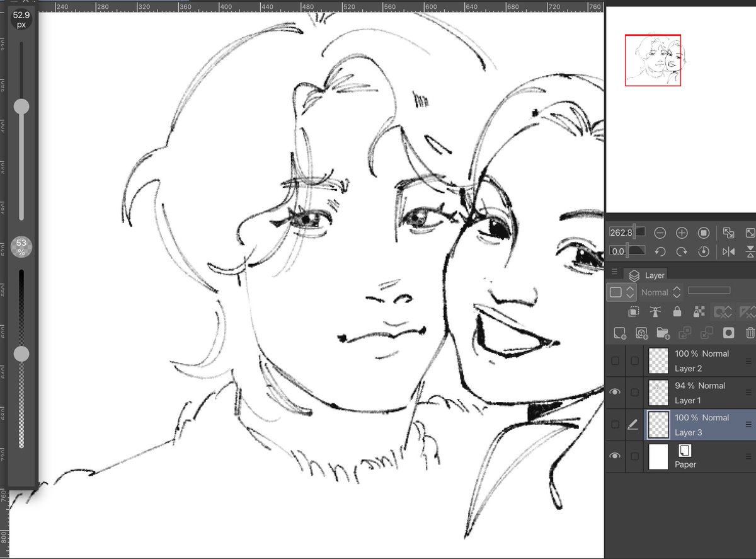Click the Lock Transparent Pixels icon

click(x=698, y=311)
